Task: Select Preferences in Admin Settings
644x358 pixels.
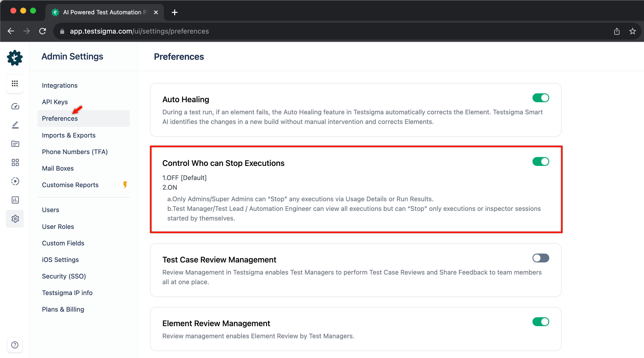Action: tap(83, 118)
